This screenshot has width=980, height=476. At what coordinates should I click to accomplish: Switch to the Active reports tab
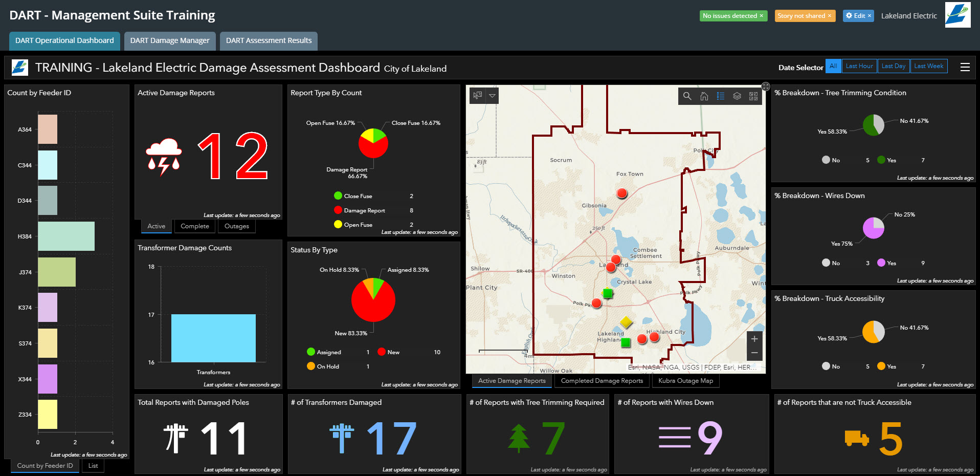click(x=157, y=226)
